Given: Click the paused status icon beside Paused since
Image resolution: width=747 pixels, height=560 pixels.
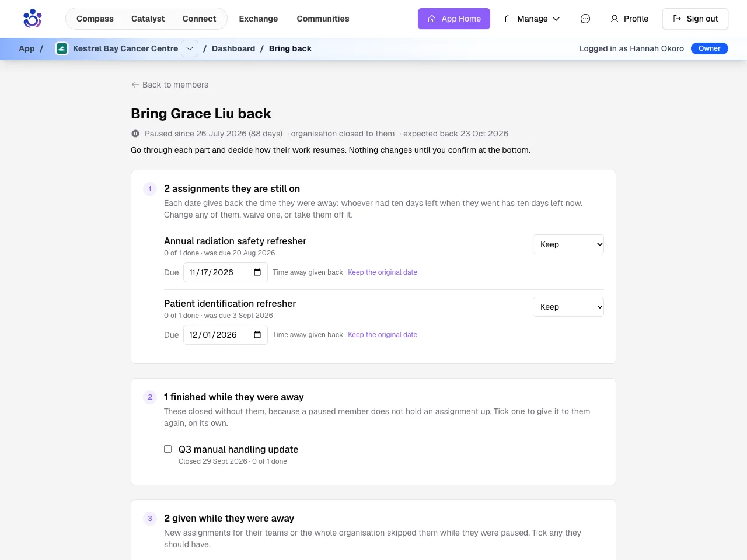Looking at the screenshot, I should click(x=135, y=134).
